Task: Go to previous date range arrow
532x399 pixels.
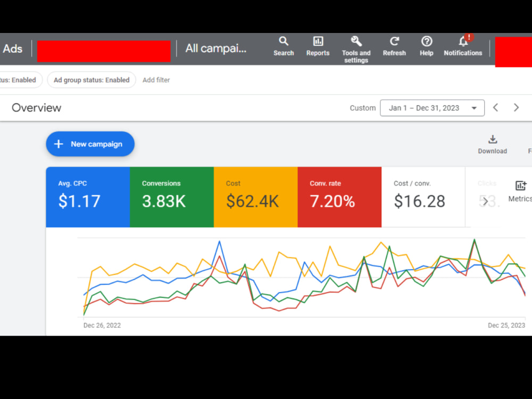Action: pos(496,107)
